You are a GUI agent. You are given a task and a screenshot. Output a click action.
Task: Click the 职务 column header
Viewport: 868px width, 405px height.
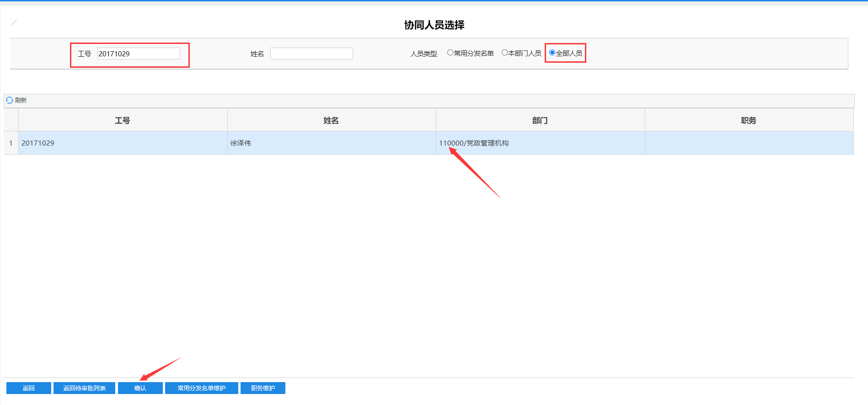click(749, 120)
